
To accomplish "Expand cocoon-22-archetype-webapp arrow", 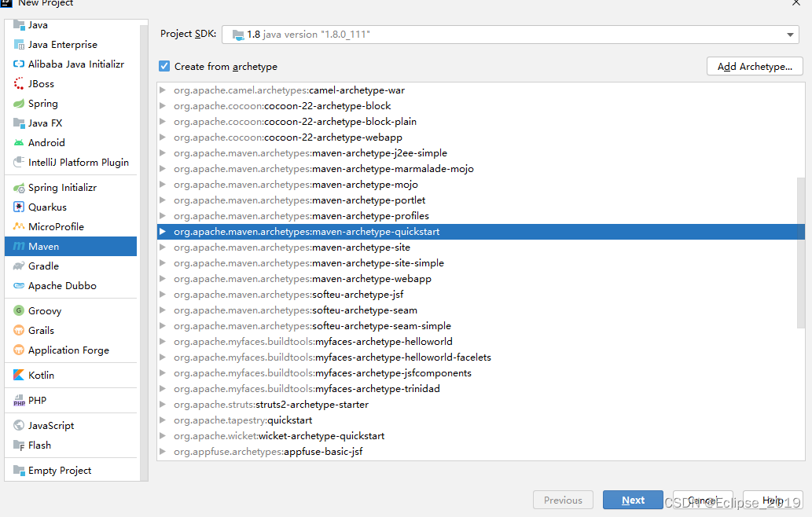I will tap(163, 137).
